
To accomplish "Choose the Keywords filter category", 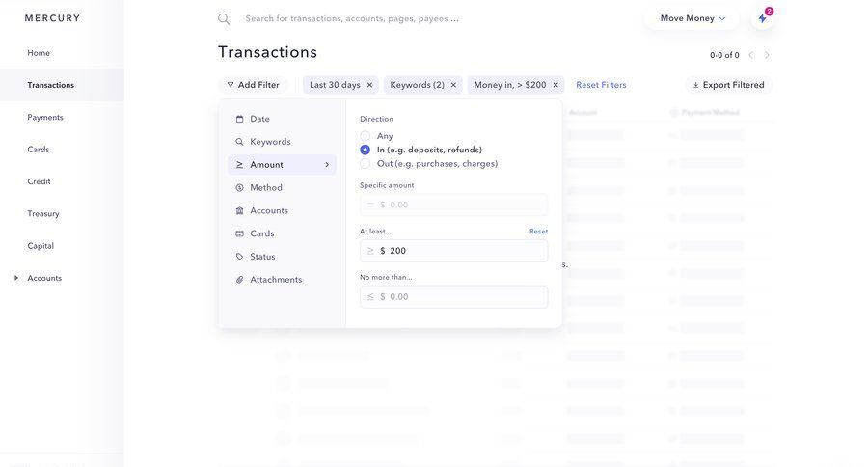I will click(x=282, y=142).
